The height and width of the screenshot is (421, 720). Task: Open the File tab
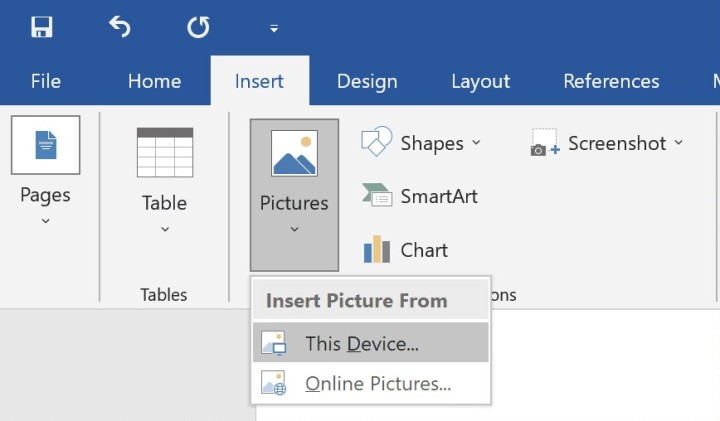click(46, 82)
